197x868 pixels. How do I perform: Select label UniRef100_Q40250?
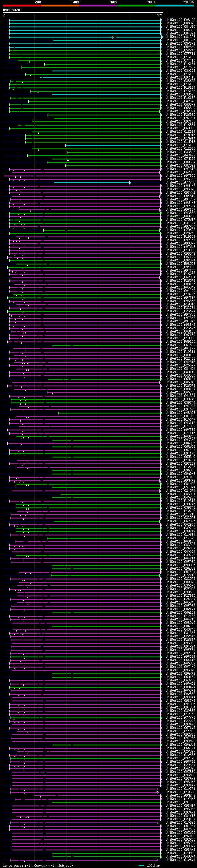click(x=180, y=497)
